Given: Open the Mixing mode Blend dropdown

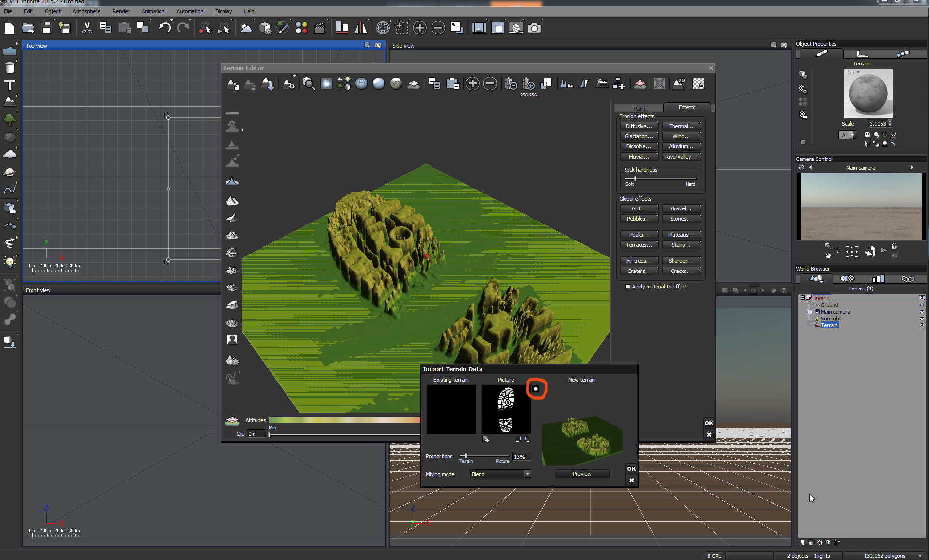Looking at the screenshot, I should [x=527, y=474].
